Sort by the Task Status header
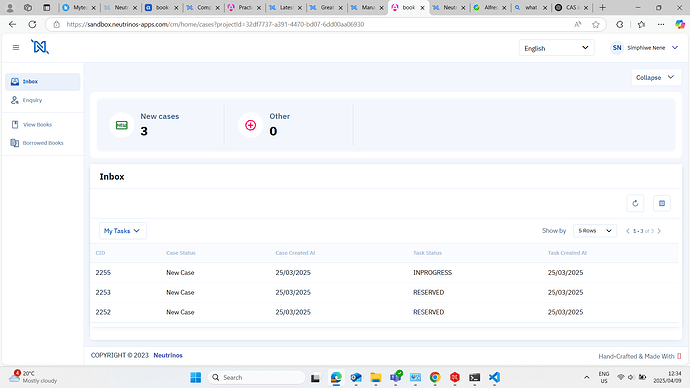This screenshot has height=388, width=690. 427,253
